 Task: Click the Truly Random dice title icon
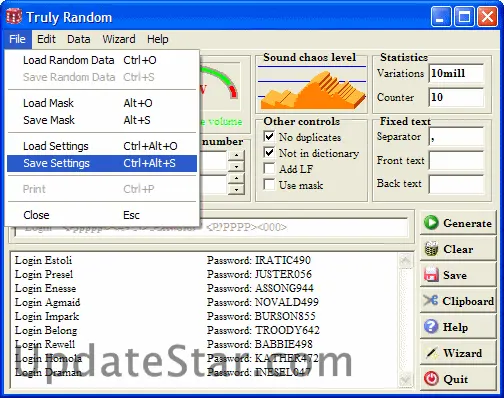click(x=14, y=16)
